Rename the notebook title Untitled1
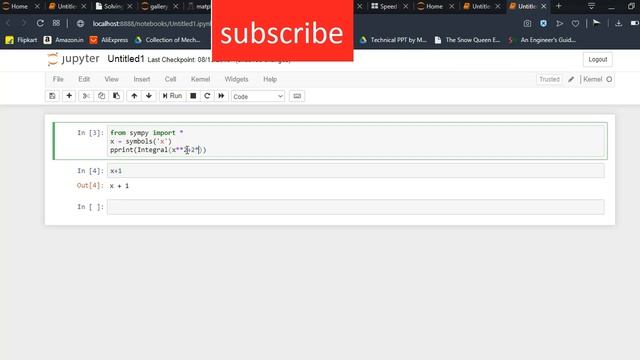Screen dimensions: 640x360 click(126, 59)
